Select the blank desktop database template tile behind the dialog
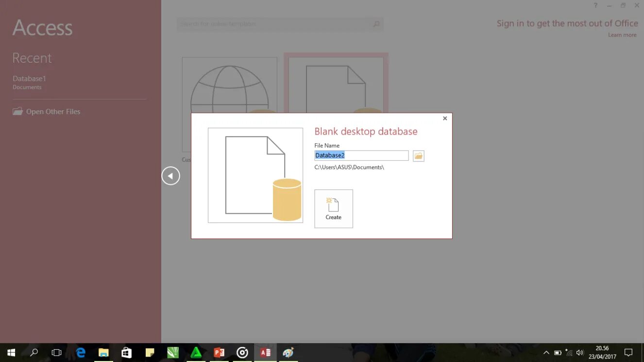 click(x=336, y=83)
